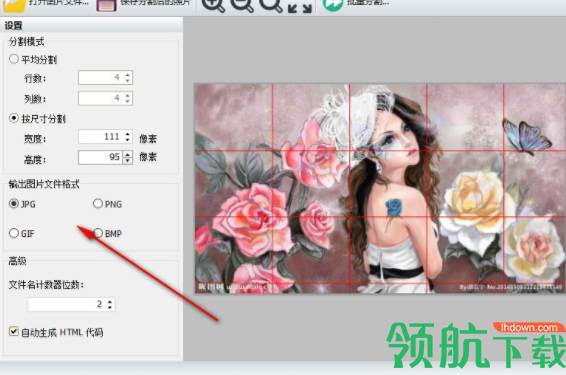Click the zoom out magnifier icon
566x375 pixels.
pyautogui.click(x=243, y=5)
